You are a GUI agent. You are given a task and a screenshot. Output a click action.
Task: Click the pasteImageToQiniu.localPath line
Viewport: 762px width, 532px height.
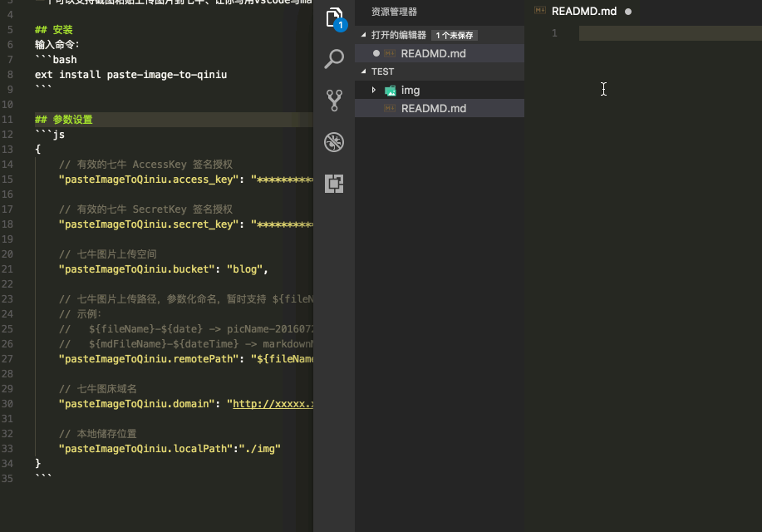coord(170,448)
